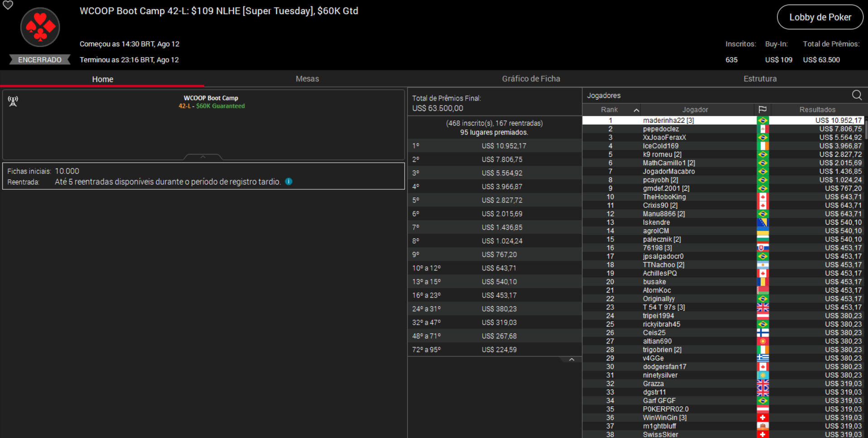Click the flag icon for Grazza
Screen dimensions: 868x438
763,384
